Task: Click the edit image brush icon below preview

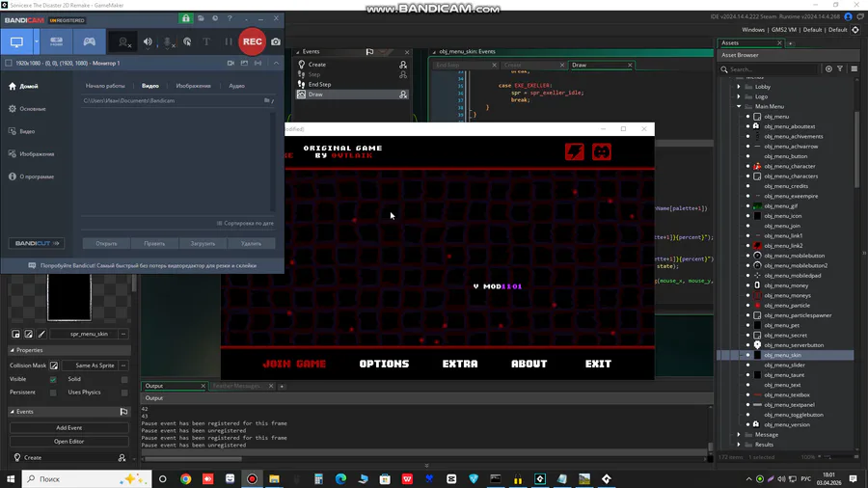Action: (x=41, y=335)
